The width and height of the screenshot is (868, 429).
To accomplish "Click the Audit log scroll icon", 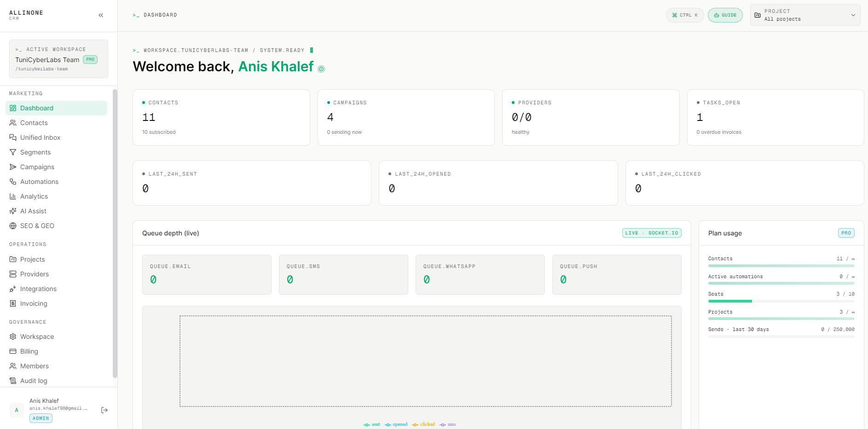I will (13, 381).
